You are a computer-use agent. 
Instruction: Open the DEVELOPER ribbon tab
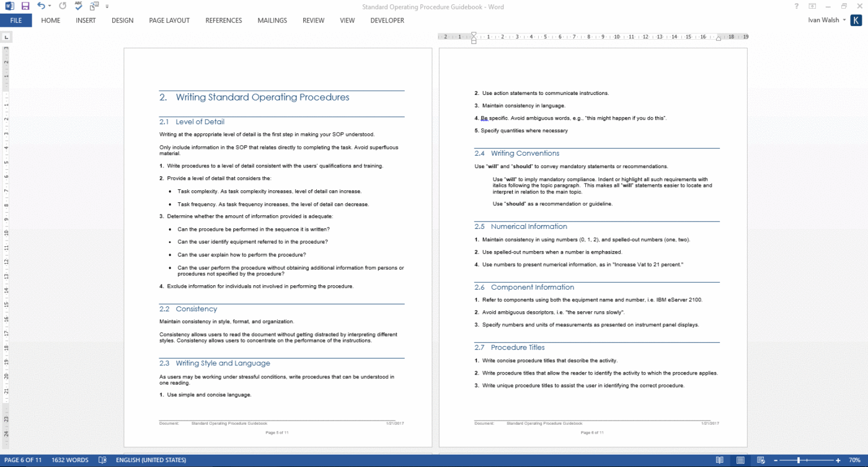[x=387, y=20]
